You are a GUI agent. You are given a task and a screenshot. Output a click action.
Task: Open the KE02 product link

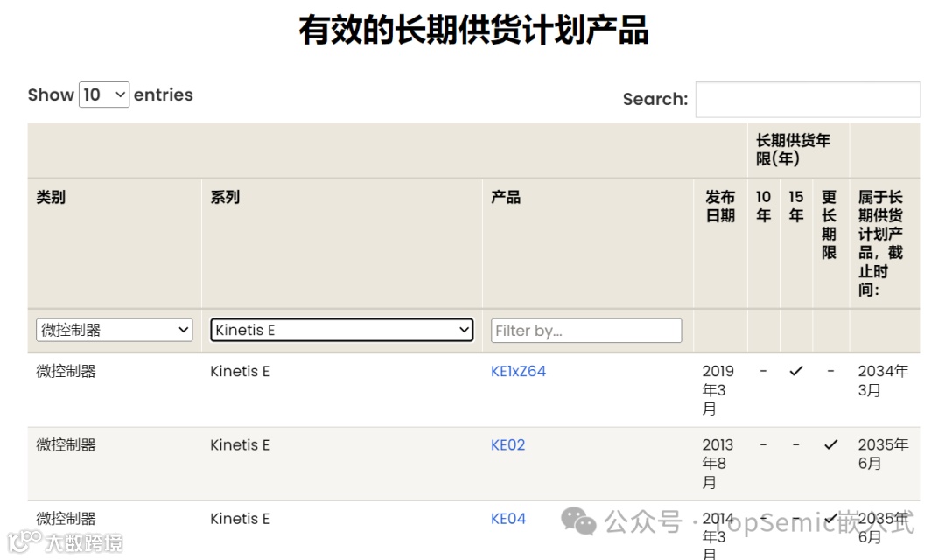tap(508, 444)
